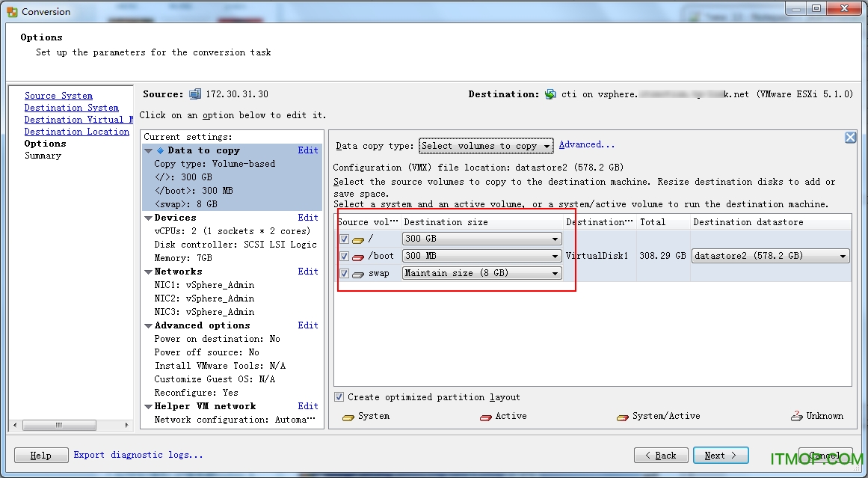Click the steps list scroll right arrow
The image size is (868, 478).
coord(127,426)
